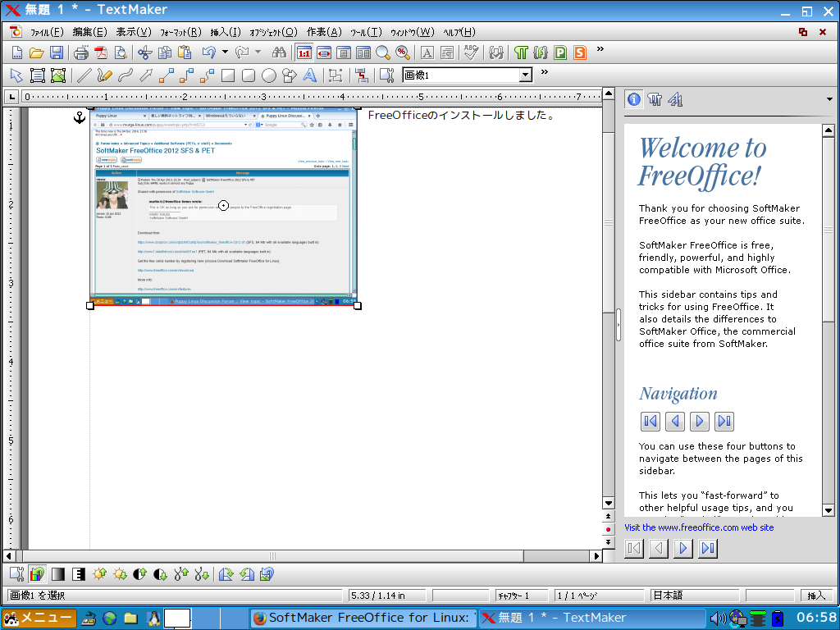Copy the selection with the copy icon
Image resolution: width=840 pixels, height=630 pixels.
pyautogui.click(x=164, y=52)
